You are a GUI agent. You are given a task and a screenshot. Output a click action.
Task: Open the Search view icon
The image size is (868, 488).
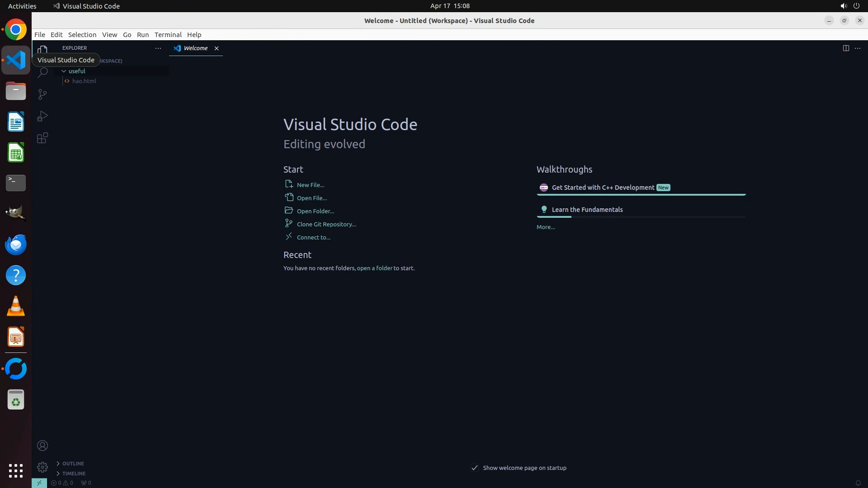coord(42,72)
